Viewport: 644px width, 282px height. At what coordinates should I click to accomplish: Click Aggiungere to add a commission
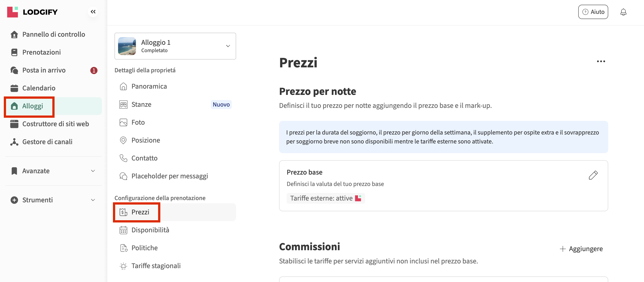tap(581, 249)
